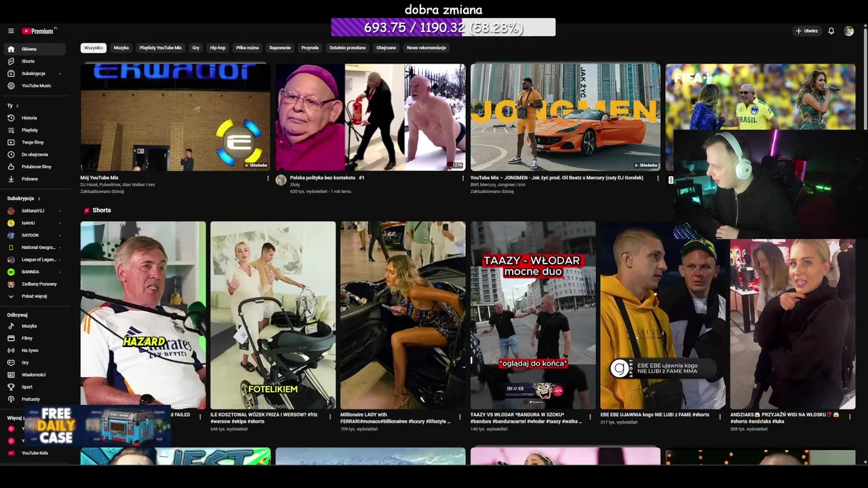This screenshot has height=488, width=868.
Task: Open the account avatar menu
Action: click(849, 31)
